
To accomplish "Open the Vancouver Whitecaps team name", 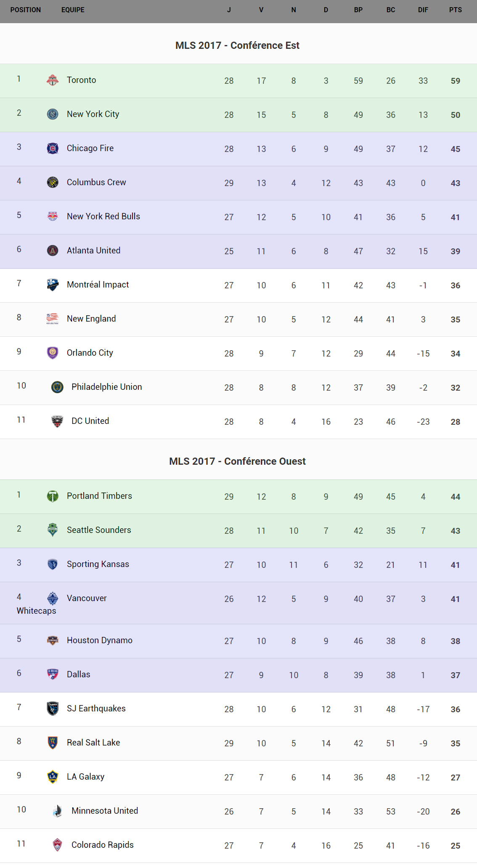I will click(x=87, y=598).
